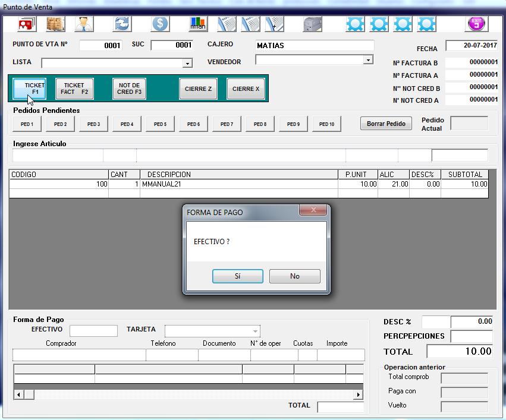Viewport: 506px width, 420px height.
Task: Open the bar chart statistics icon
Action: [198, 24]
